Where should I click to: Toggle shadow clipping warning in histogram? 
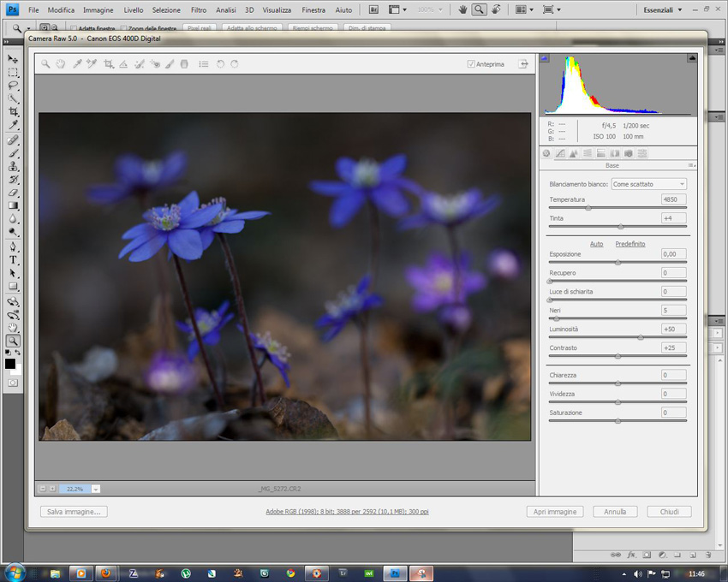tap(545, 58)
